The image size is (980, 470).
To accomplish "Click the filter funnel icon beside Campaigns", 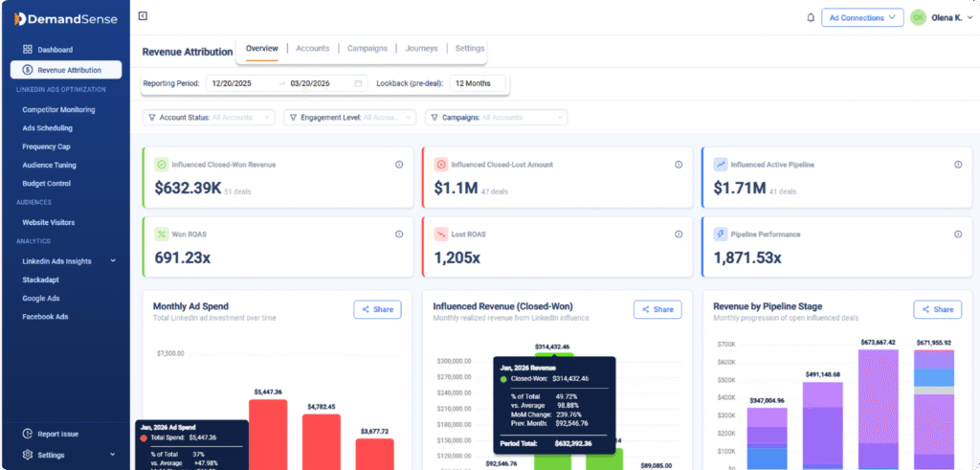I will (434, 118).
